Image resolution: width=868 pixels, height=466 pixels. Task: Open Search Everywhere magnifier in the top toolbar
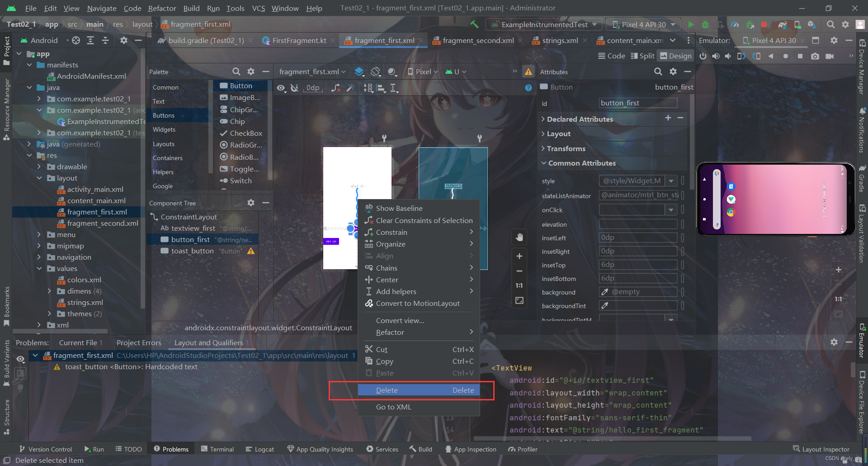pos(830,24)
